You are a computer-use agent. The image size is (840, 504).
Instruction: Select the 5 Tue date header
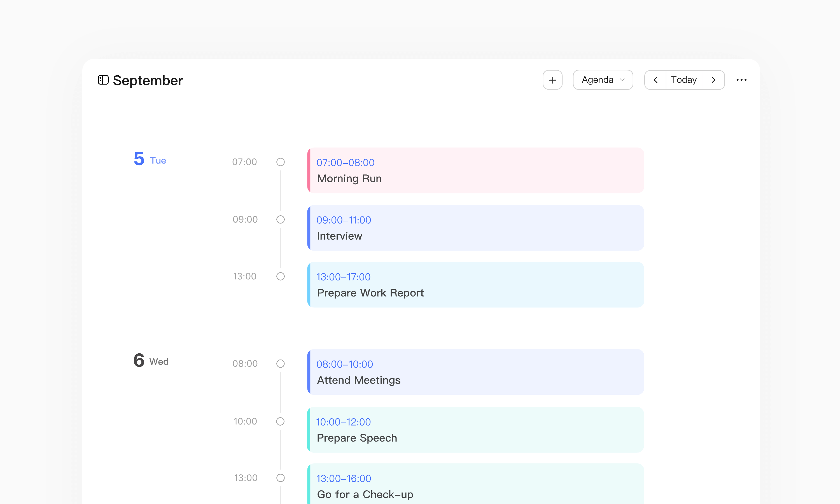click(x=150, y=159)
